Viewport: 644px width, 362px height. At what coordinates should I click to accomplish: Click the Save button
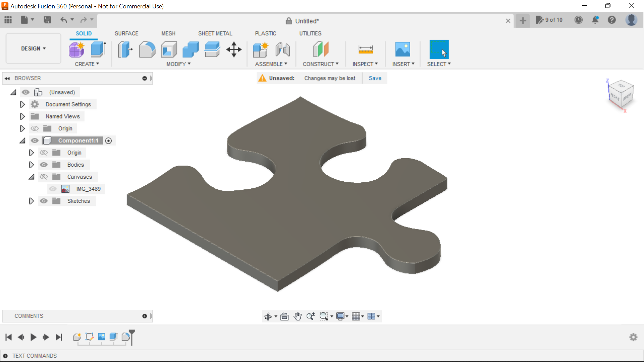375,78
